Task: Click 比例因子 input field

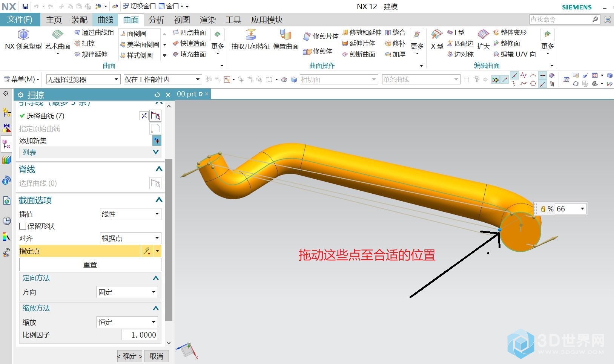Action: point(139,335)
